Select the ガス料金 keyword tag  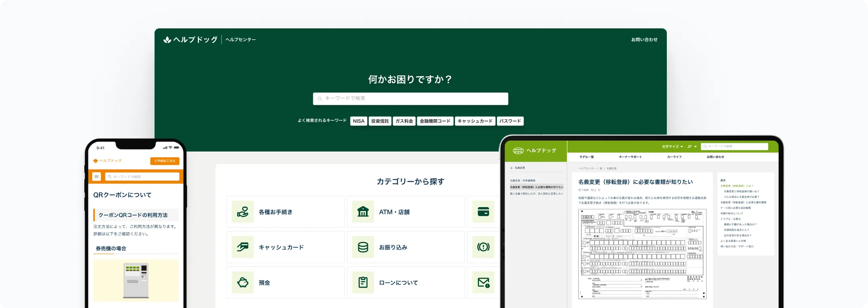[404, 121]
